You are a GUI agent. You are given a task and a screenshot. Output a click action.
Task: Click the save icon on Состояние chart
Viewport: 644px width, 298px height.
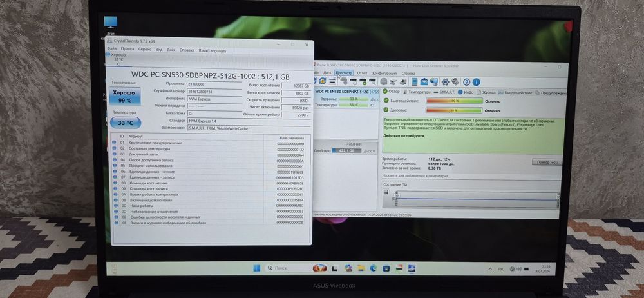point(386,192)
